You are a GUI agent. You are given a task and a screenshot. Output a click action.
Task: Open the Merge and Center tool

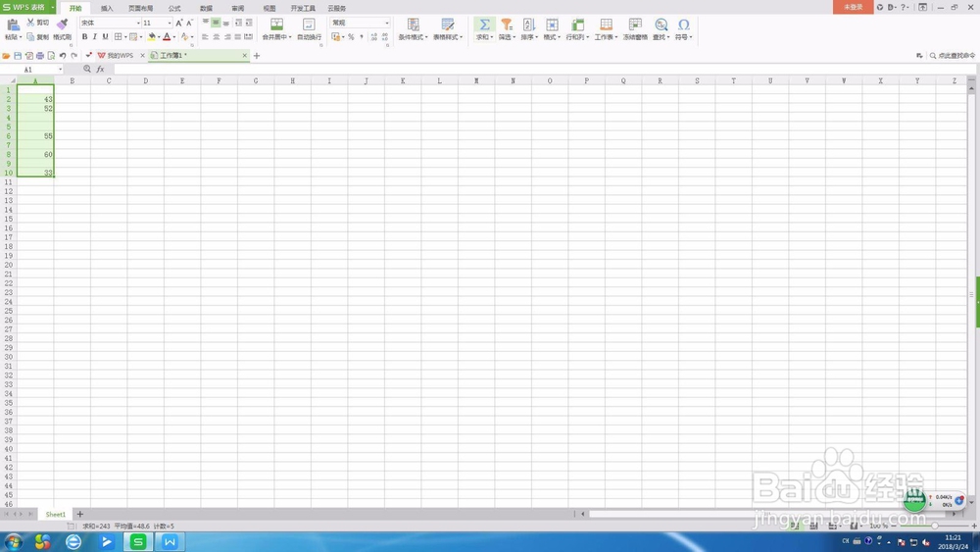(276, 29)
